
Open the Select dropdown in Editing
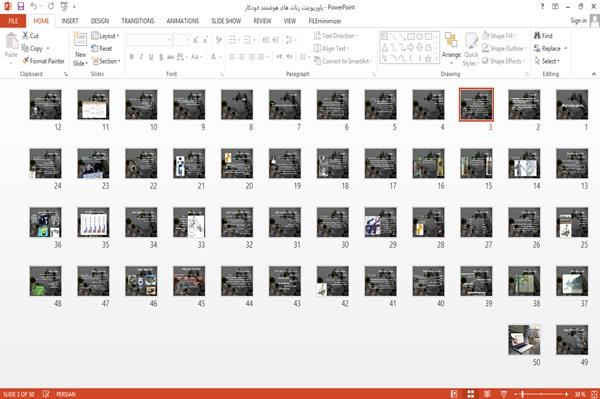point(547,61)
